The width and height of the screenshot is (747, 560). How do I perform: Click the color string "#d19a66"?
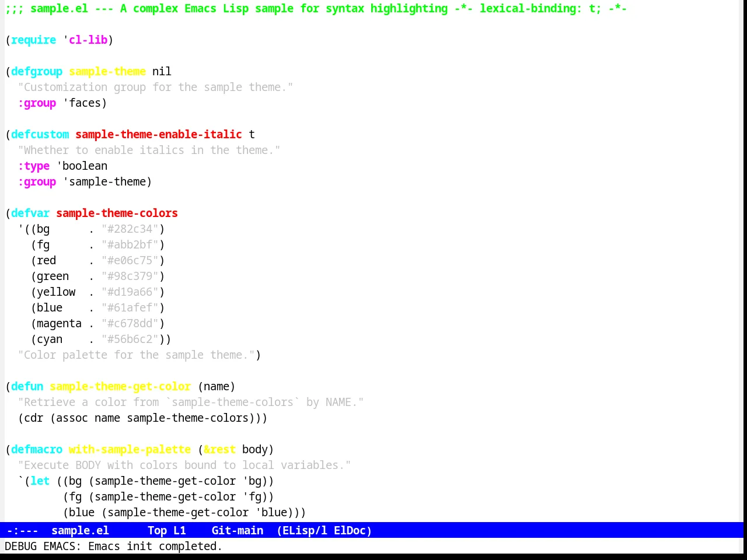point(130,292)
